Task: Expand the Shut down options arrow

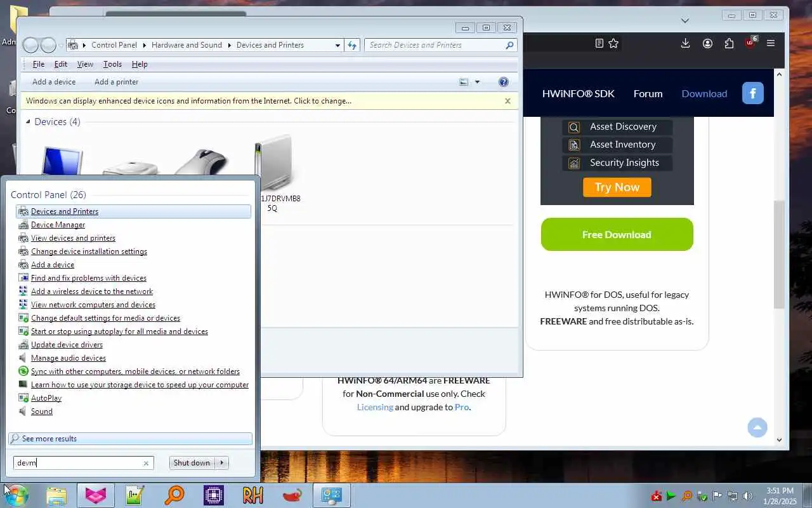Action: (x=222, y=463)
